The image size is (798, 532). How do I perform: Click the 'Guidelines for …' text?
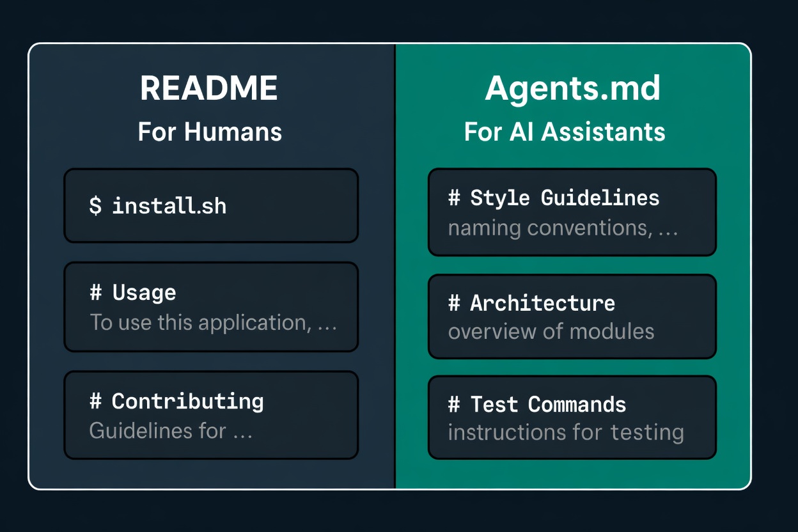tap(171, 430)
